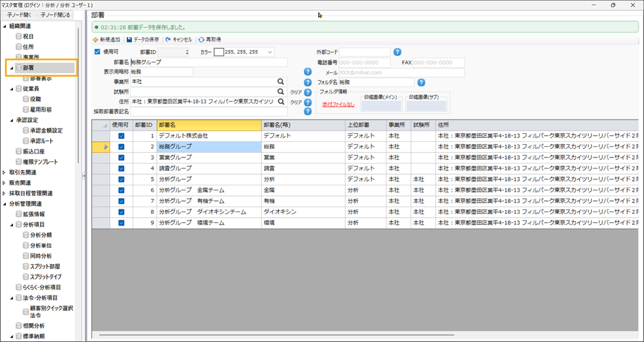Save data with the データの保存 icon
This screenshot has height=342, width=644.
pos(130,40)
